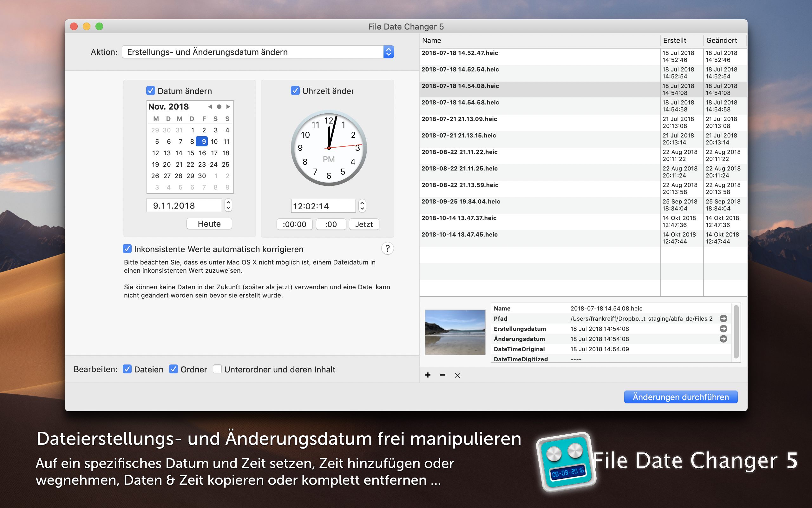The height and width of the screenshot is (508, 812).
Task: Select file 2018-10-14 13.47.45.heic
Action: (583, 237)
